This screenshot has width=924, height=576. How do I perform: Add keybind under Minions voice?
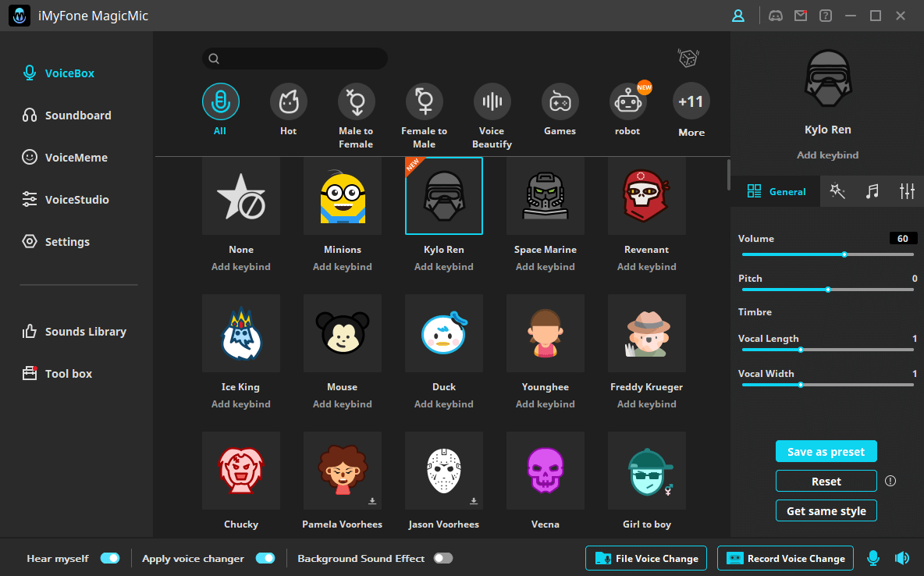343,266
